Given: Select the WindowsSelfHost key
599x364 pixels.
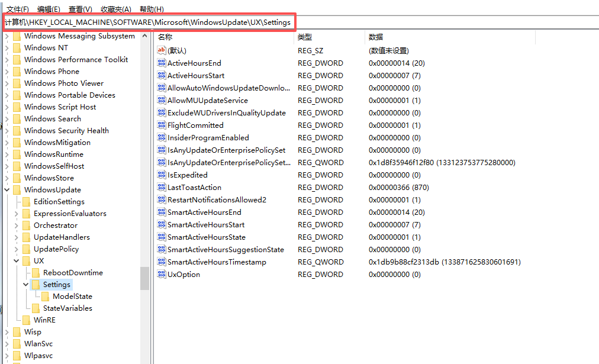Looking at the screenshot, I should click(54, 166).
